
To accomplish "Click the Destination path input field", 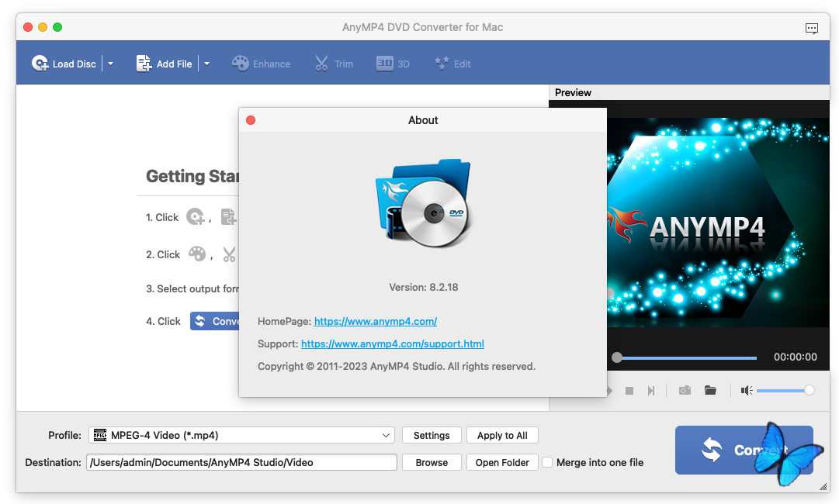I will (x=241, y=462).
